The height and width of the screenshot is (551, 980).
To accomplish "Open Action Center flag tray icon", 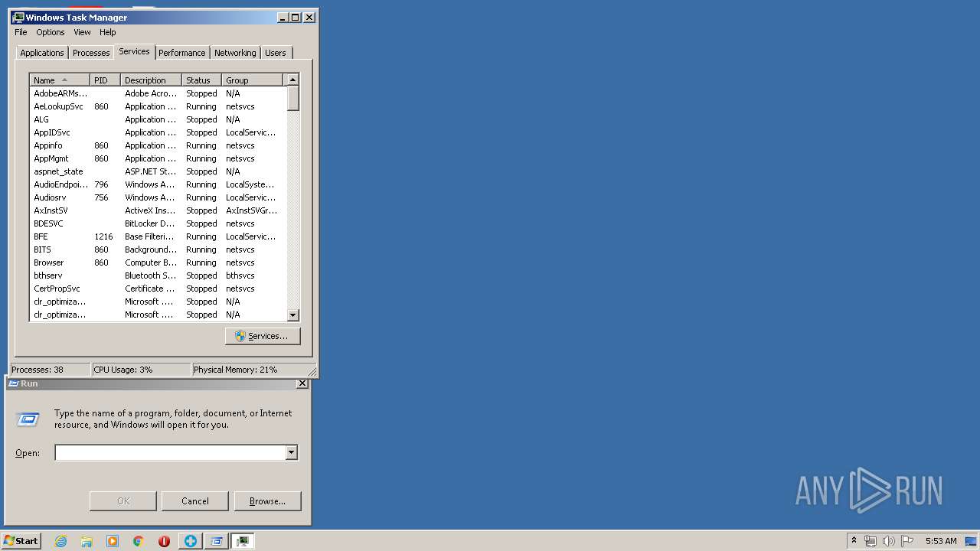I will (906, 541).
